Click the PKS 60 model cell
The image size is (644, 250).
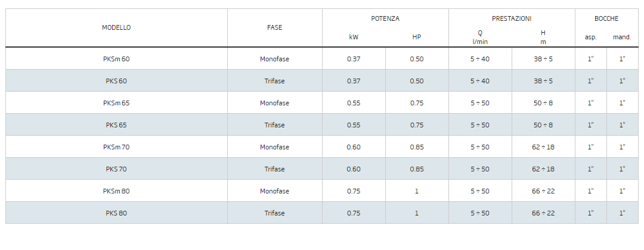[116, 81]
